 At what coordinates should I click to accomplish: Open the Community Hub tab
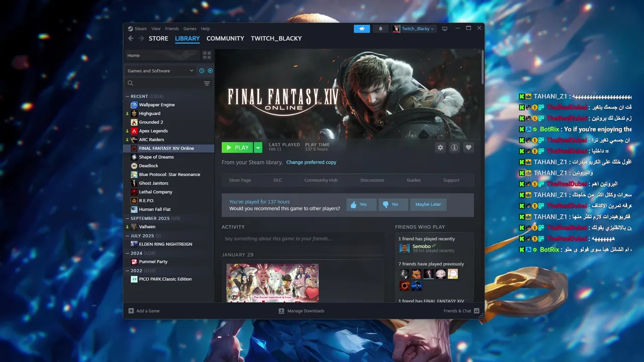[x=321, y=180]
